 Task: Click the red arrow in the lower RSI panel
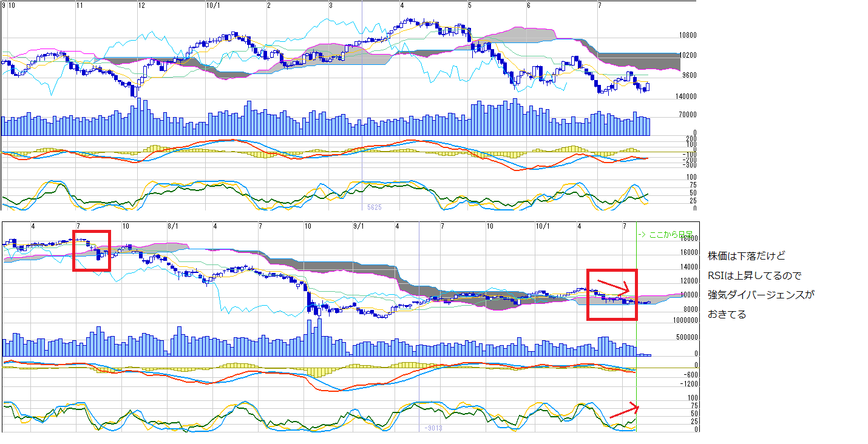(x=624, y=411)
